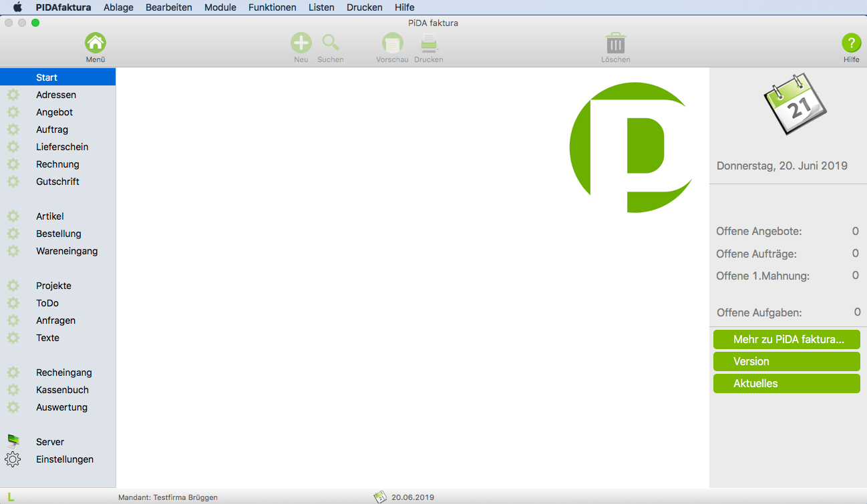This screenshot has height=504, width=867.
Task: Click the gear icon beside Adressen
Action: pos(13,95)
